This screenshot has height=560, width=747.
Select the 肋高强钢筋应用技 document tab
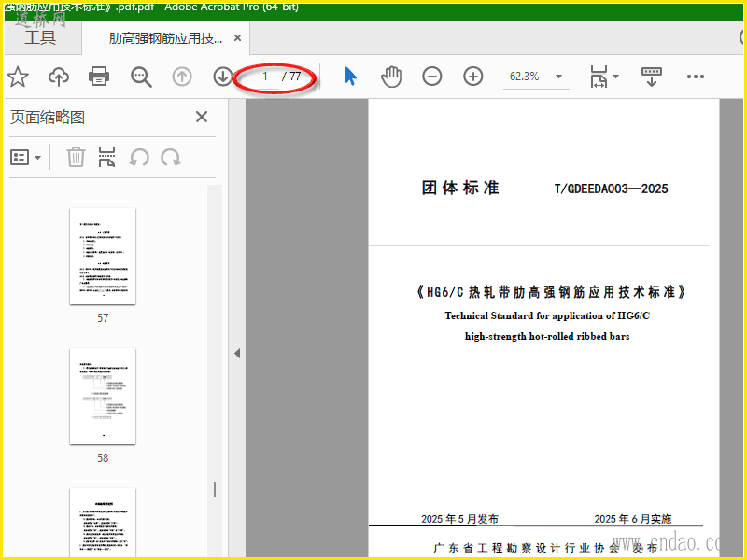[165, 38]
